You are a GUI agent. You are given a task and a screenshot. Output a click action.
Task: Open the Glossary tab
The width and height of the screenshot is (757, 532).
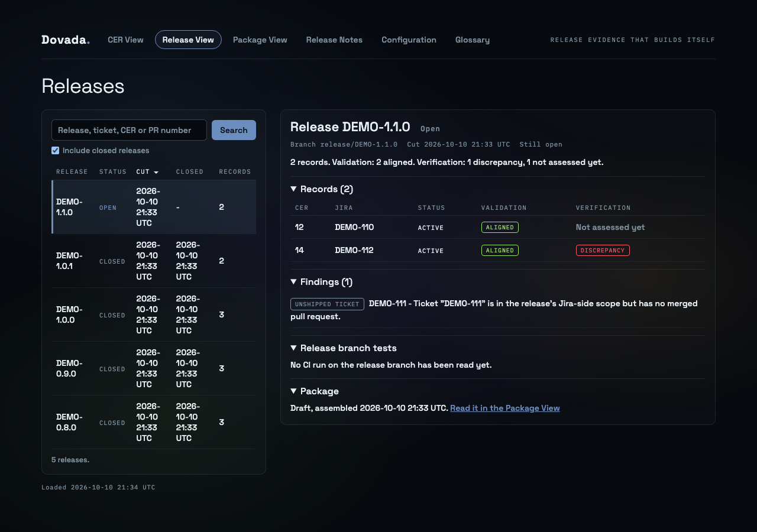pyautogui.click(x=473, y=40)
